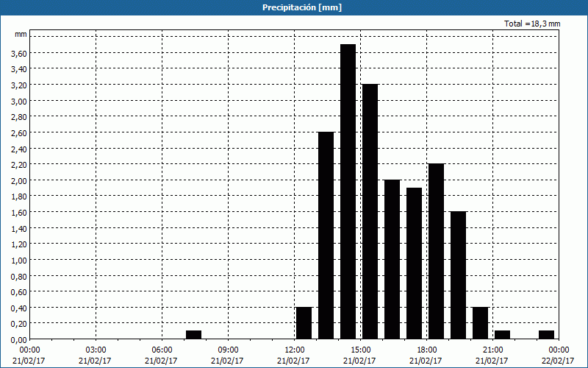Image resolution: width=588 pixels, height=368 pixels.
Task: Click the '15:00' time label
Action: pos(360,350)
